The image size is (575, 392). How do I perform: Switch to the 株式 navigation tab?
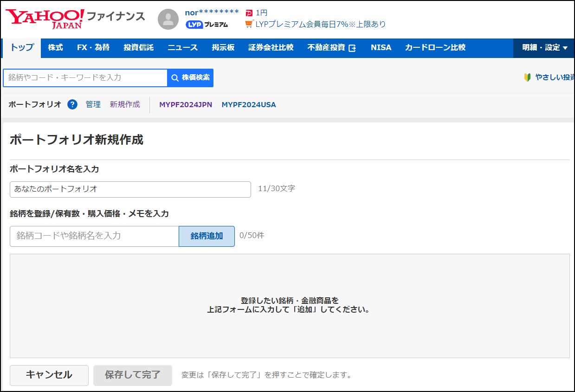tap(55, 47)
